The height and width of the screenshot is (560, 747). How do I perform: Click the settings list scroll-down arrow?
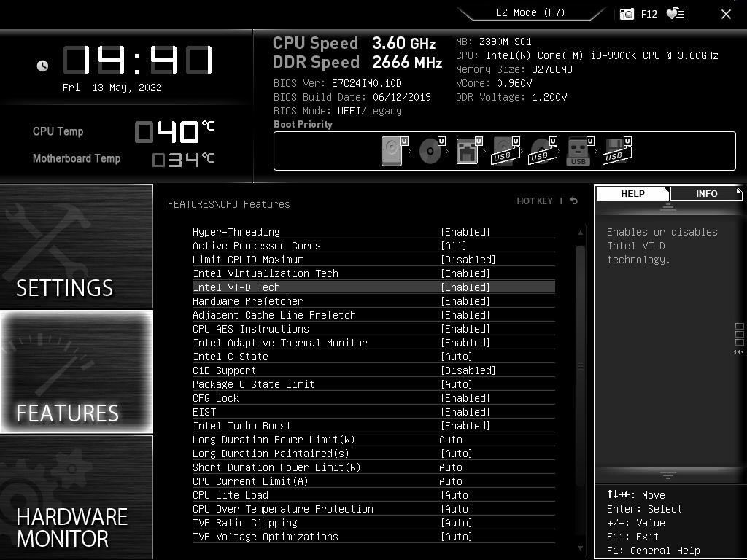click(x=580, y=548)
